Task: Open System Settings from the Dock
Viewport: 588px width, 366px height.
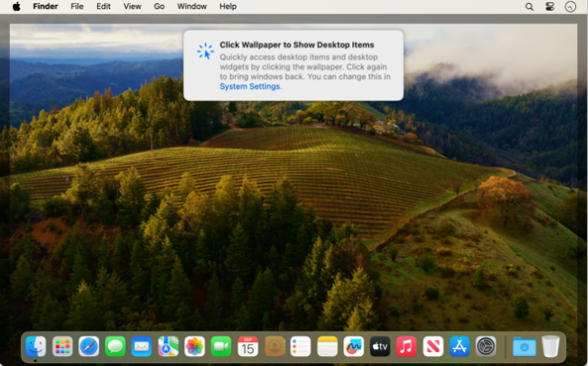Action: click(486, 346)
